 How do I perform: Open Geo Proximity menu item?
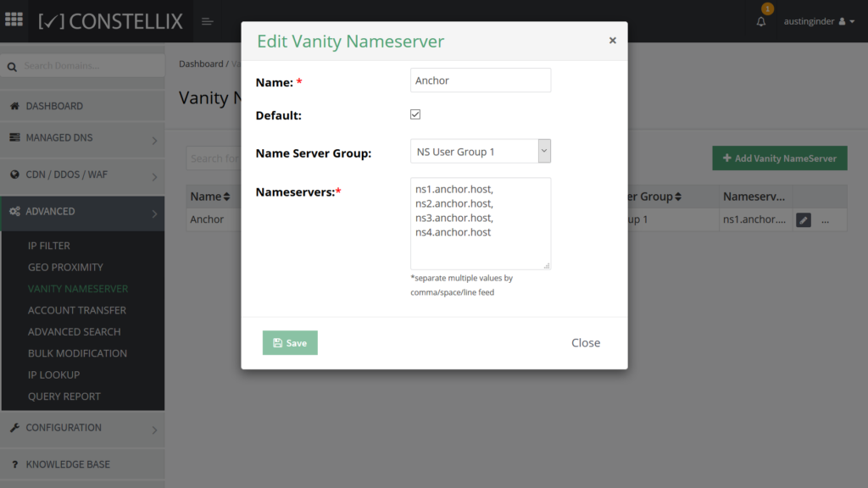65,267
